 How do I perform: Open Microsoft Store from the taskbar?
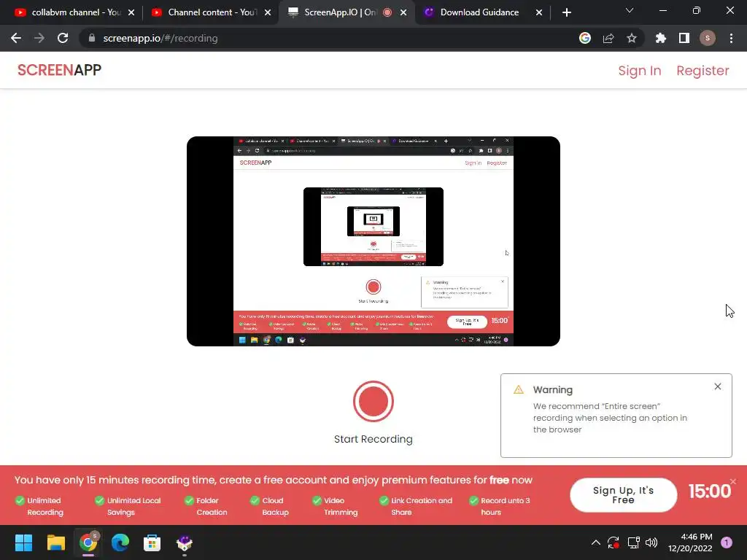tap(152, 542)
